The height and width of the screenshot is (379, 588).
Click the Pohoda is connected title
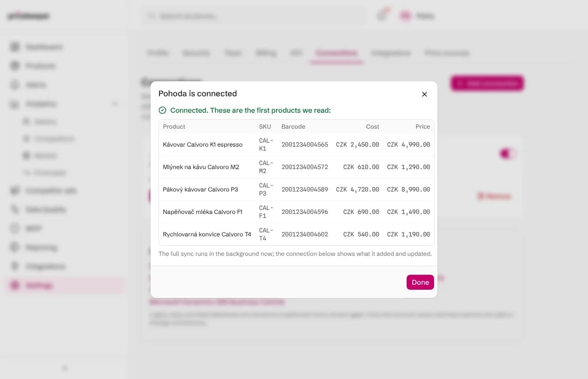tap(198, 93)
